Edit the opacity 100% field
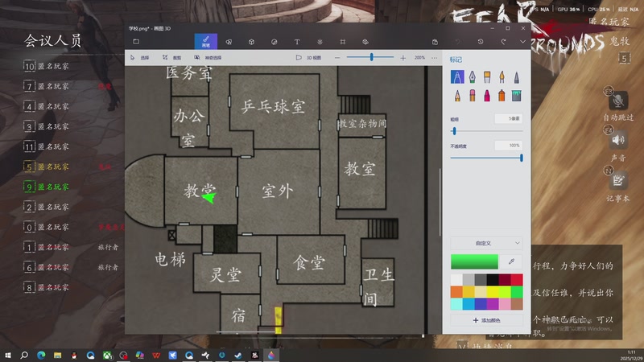This screenshot has height=362, width=644. 509,146
